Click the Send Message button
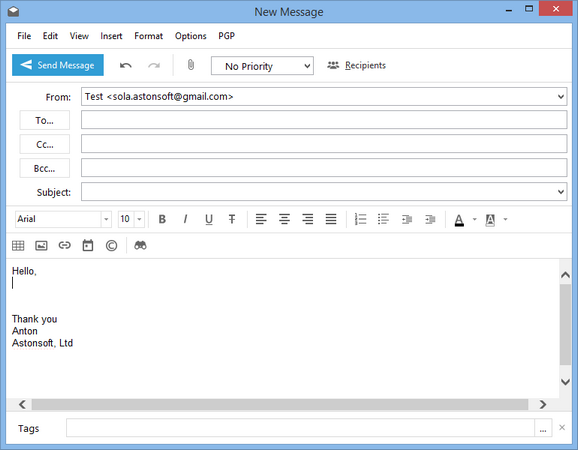This screenshot has height=450, width=578. [58, 65]
